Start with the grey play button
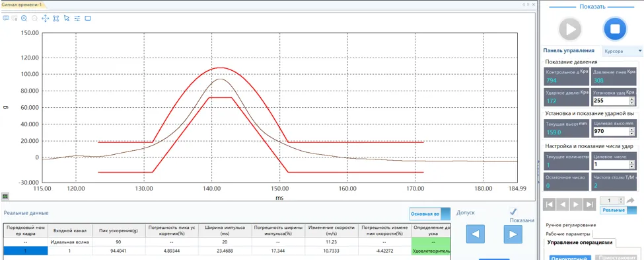Image resolution: width=644 pixels, height=260 pixels. point(569,29)
